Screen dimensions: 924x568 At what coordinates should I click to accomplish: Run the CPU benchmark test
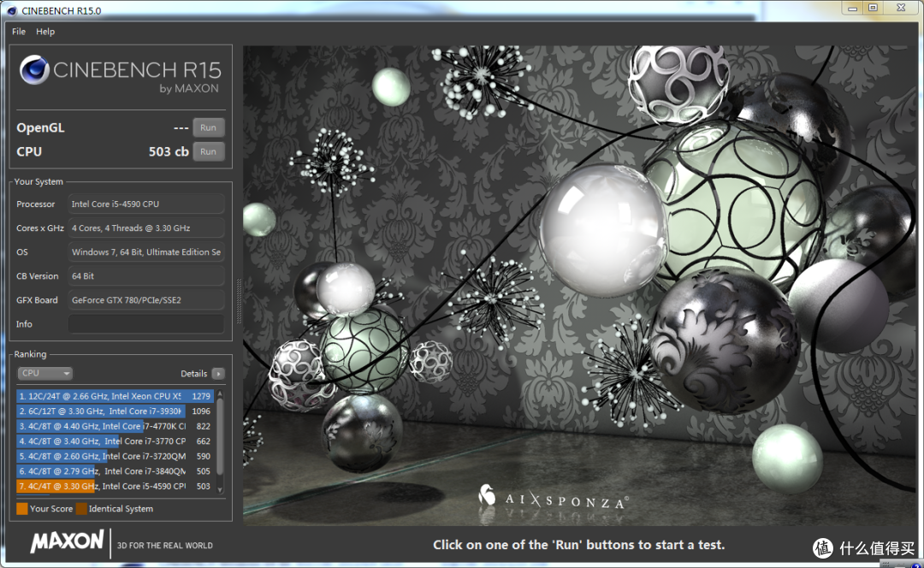208,151
